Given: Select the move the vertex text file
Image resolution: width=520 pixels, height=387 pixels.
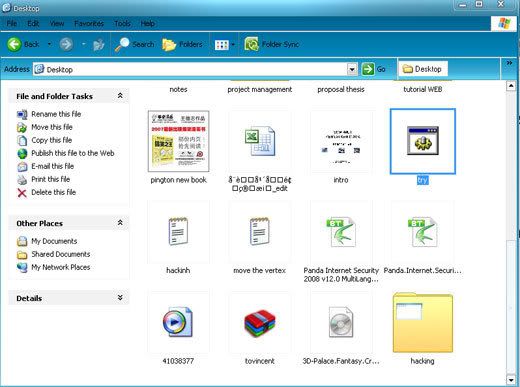Looking at the screenshot, I should tap(260, 232).
